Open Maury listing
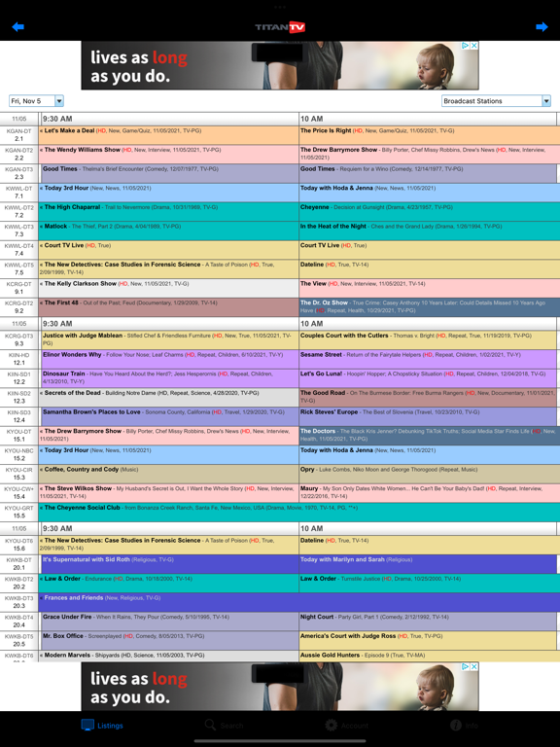The image size is (560, 747). click(x=430, y=492)
